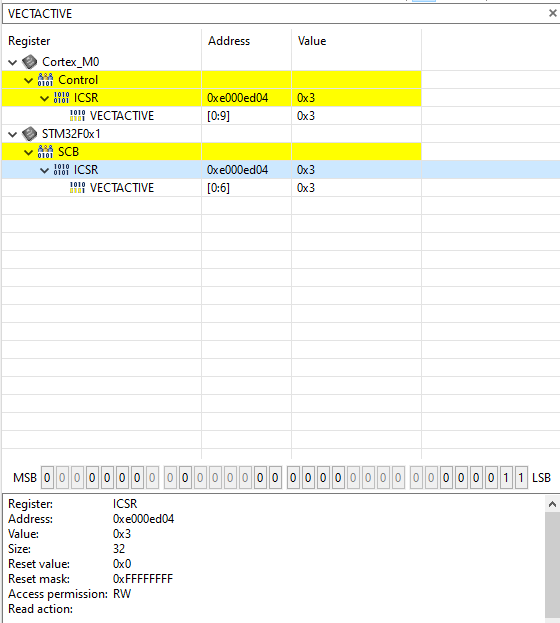Screen dimensions: 560x623
Task: Collapse the ICSR node under Control
Action: pyautogui.click(x=45, y=99)
